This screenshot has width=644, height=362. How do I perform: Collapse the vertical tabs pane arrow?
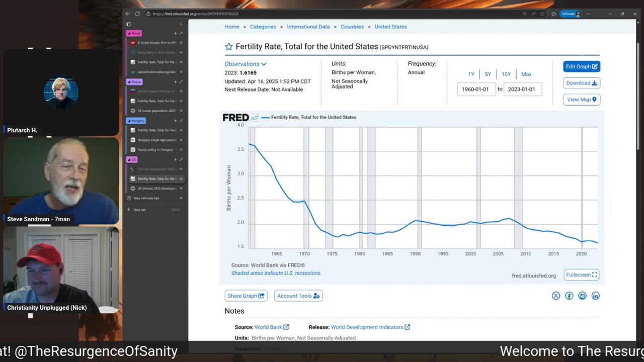click(x=181, y=24)
